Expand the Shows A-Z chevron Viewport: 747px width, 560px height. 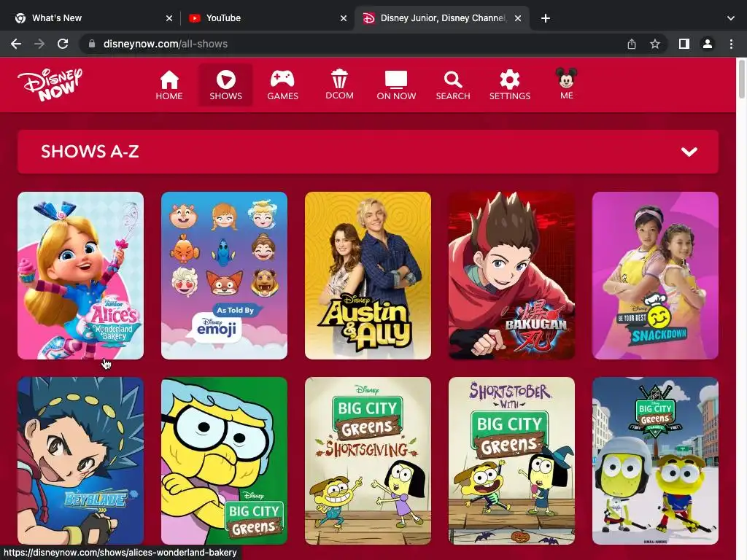689,152
